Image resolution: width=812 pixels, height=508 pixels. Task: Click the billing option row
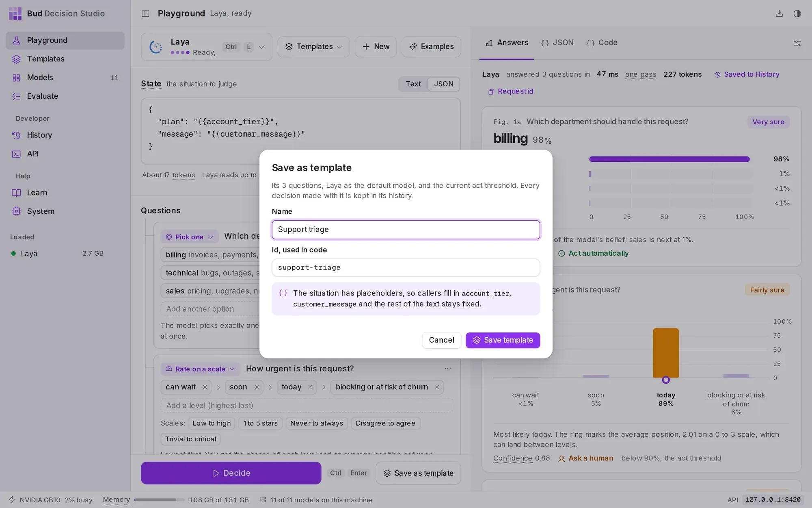click(x=210, y=255)
